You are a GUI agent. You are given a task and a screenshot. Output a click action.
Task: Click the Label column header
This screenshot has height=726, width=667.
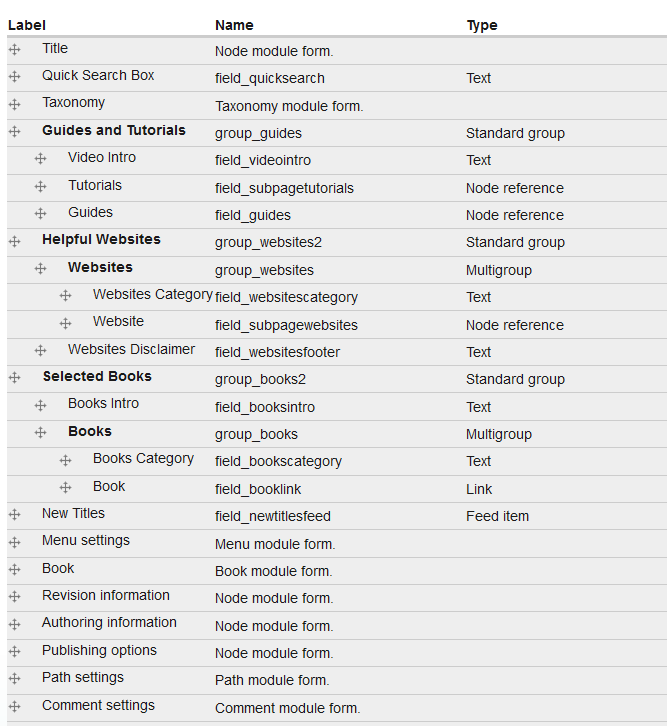(27, 25)
